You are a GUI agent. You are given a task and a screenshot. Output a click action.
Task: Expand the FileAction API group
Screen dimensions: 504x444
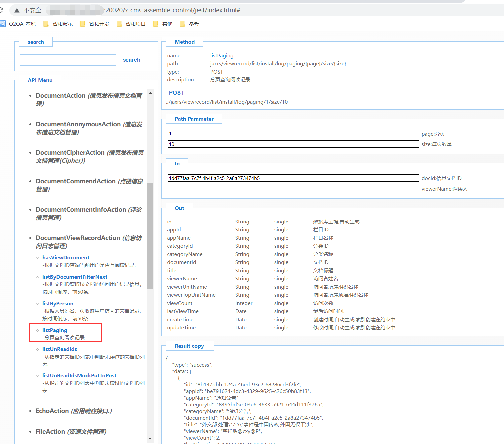[x=50, y=431]
